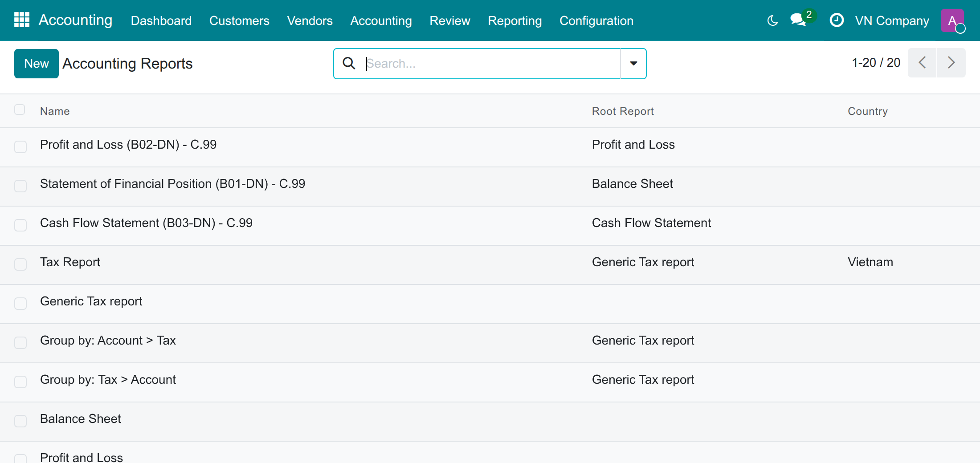Open the Tax Report record
This screenshot has width=980, height=463.
coord(70,262)
